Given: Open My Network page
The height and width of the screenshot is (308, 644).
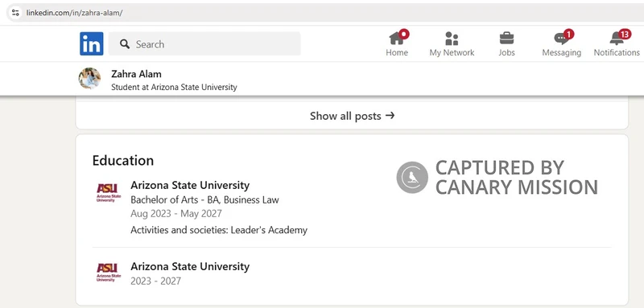Looking at the screenshot, I should click(452, 43).
